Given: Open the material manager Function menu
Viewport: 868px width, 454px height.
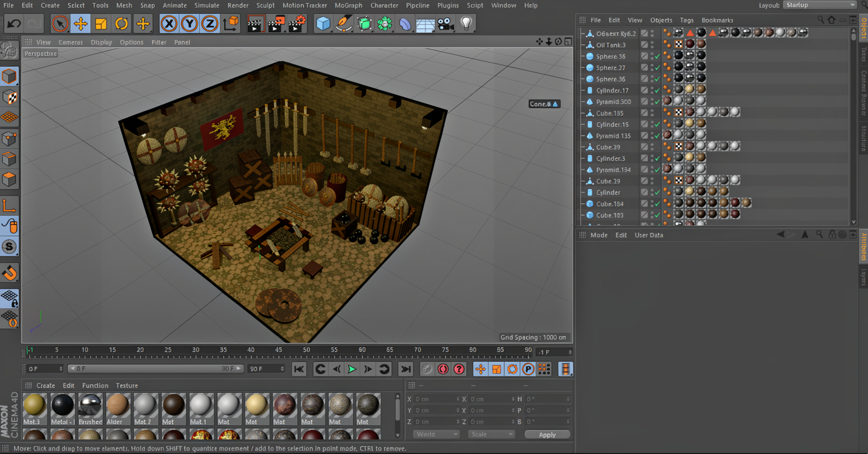Looking at the screenshot, I should point(95,385).
